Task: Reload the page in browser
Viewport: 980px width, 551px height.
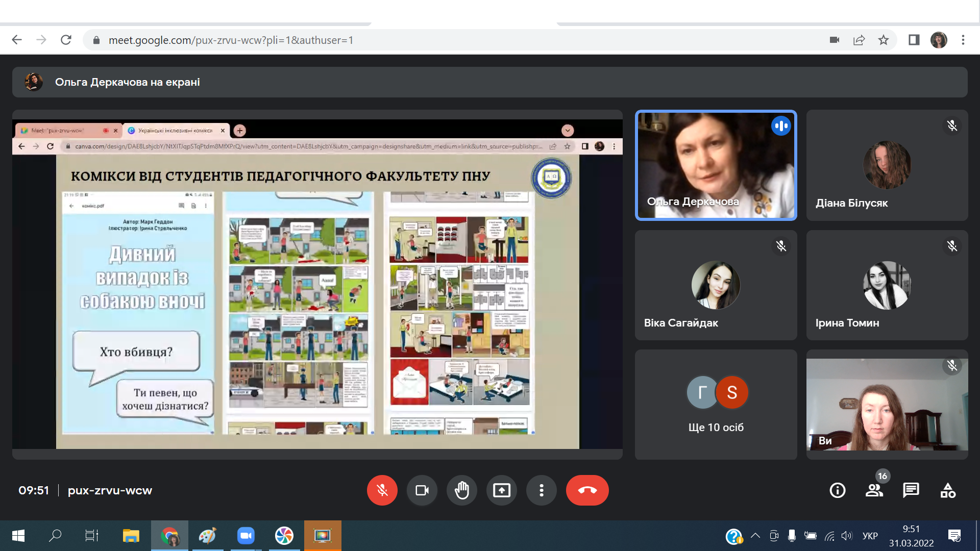Action: pos(66,40)
